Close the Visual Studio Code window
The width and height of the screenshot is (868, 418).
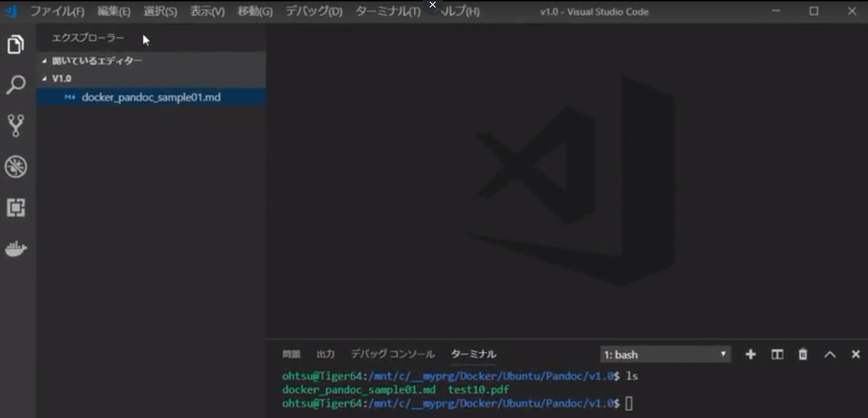[852, 11]
